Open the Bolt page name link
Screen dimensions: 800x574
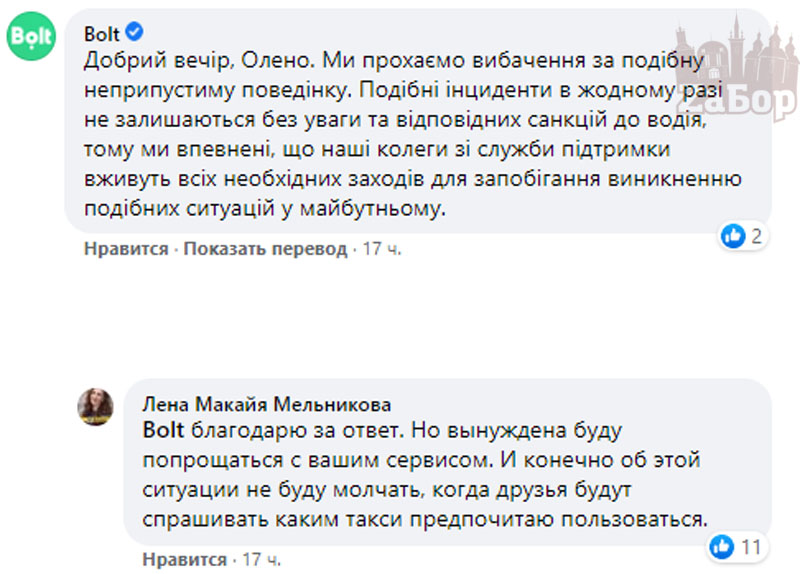click(103, 35)
